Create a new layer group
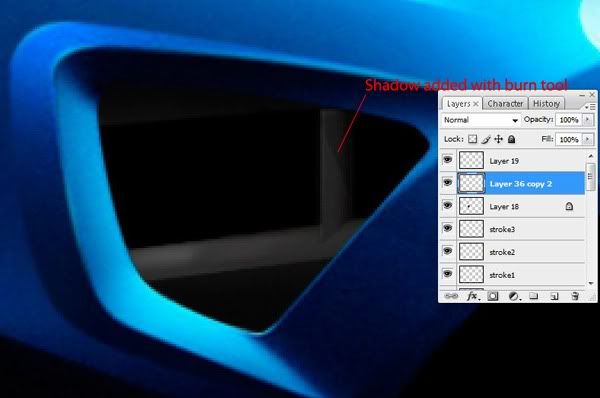 [x=533, y=296]
